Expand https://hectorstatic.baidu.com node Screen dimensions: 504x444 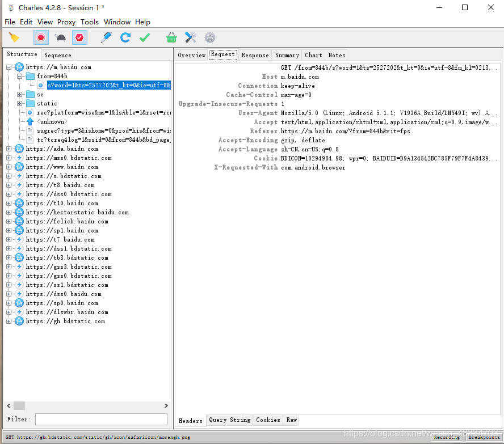tap(9, 212)
